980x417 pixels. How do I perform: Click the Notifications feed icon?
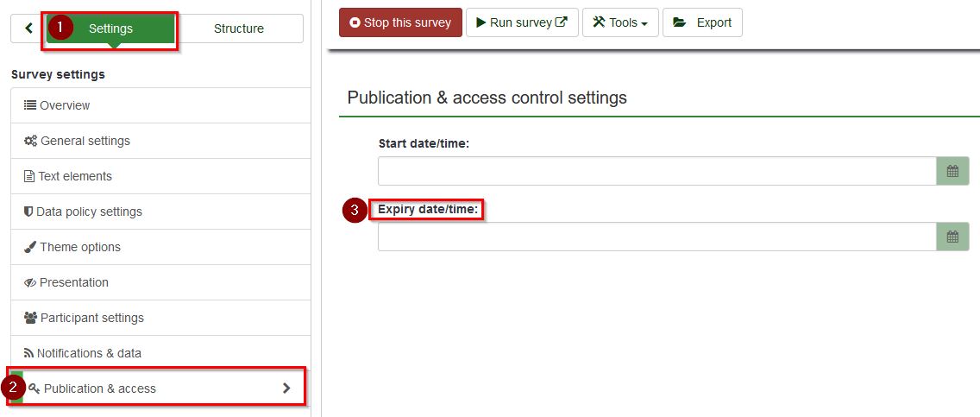pos(28,353)
